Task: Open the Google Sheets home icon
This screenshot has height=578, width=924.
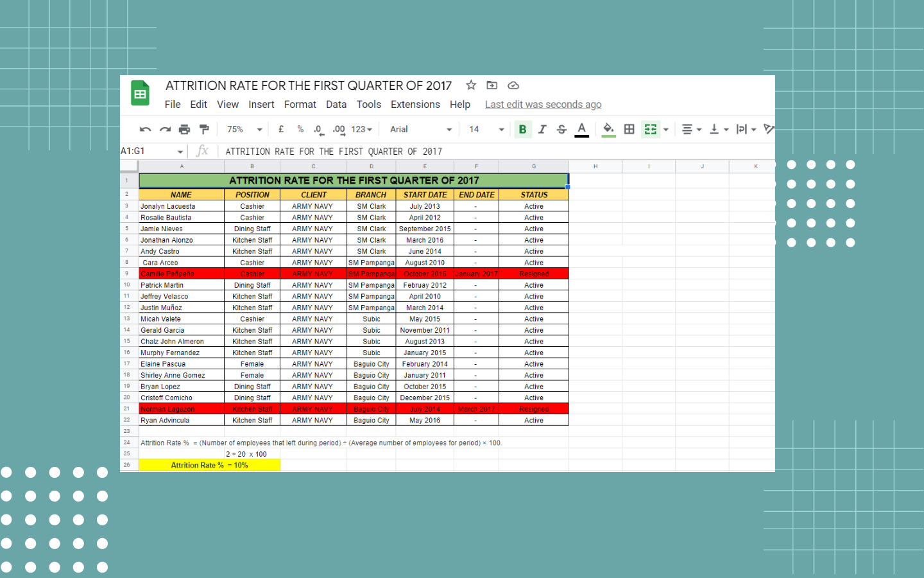Action: pyautogui.click(x=141, y=94)
